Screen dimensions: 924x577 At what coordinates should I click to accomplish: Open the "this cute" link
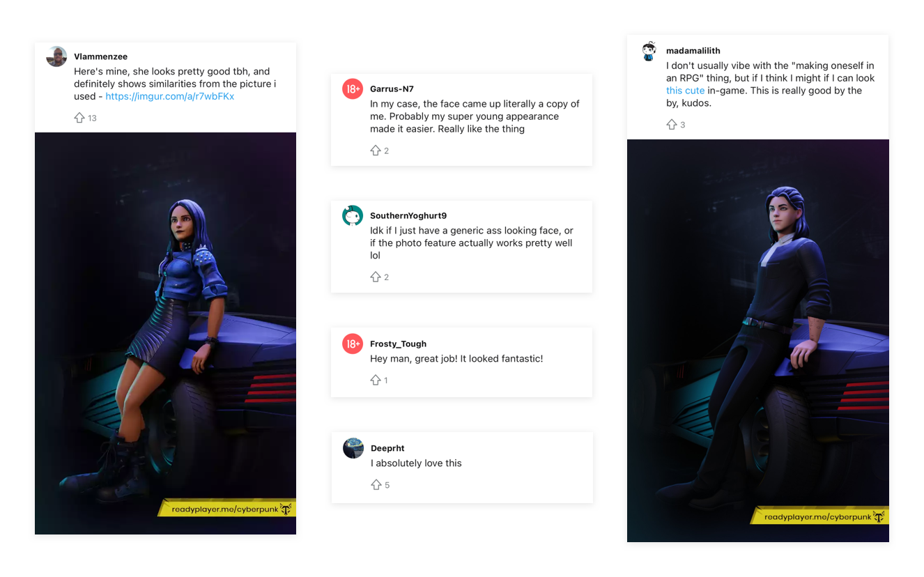tap(685, 91)
